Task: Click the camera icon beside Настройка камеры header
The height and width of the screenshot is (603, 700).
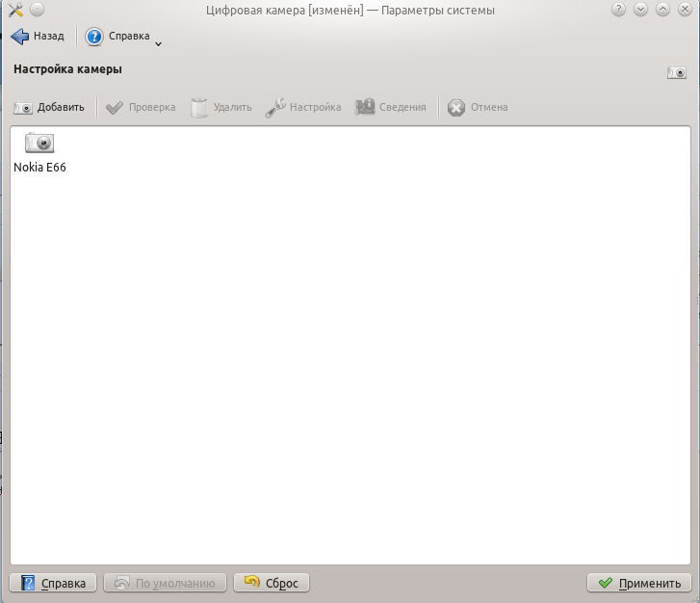Action: click(677, 72)
